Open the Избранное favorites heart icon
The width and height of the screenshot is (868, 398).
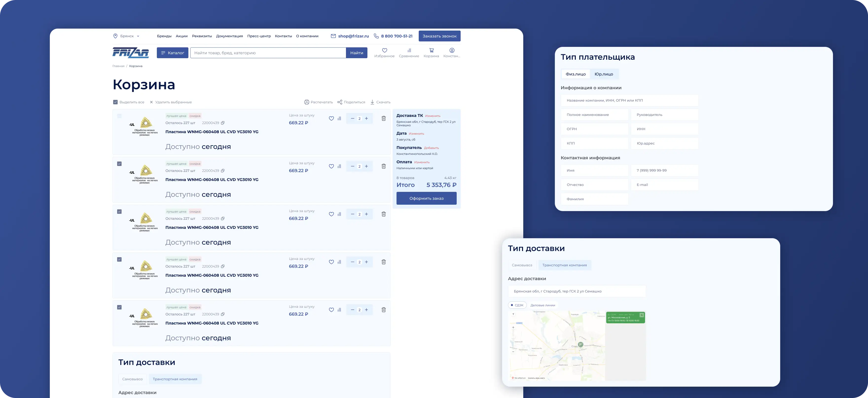pyautogui.click(x=384, y=51)
